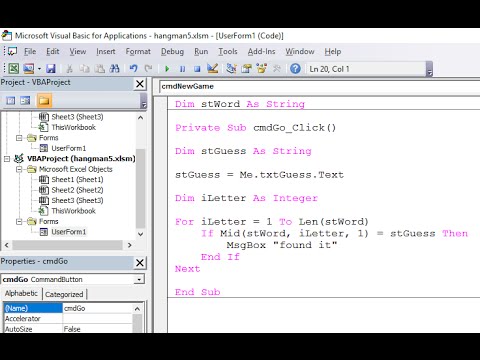Click the Paste clipboard icon

(99, 69)
